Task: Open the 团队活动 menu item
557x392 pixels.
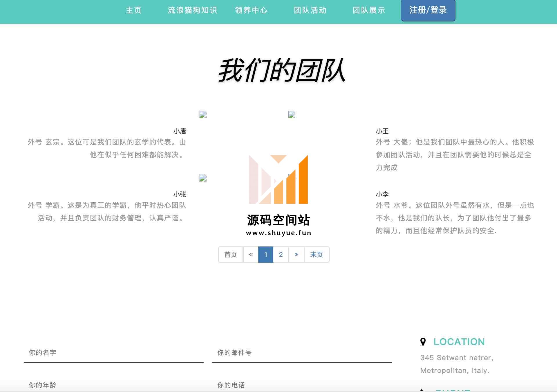Action: [x=310, y=10]
